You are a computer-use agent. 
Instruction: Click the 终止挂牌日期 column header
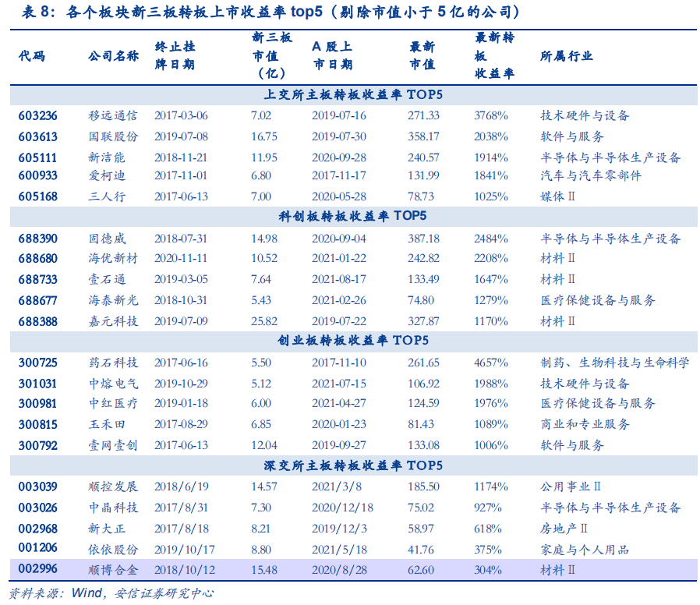(x=175, y=56)
